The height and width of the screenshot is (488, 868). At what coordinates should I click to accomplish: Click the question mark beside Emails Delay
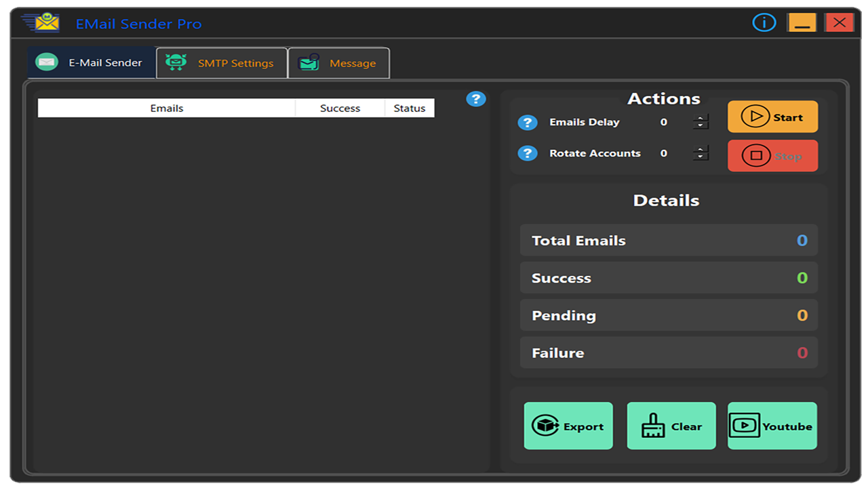pyautogui.click(x=528, y=123)
